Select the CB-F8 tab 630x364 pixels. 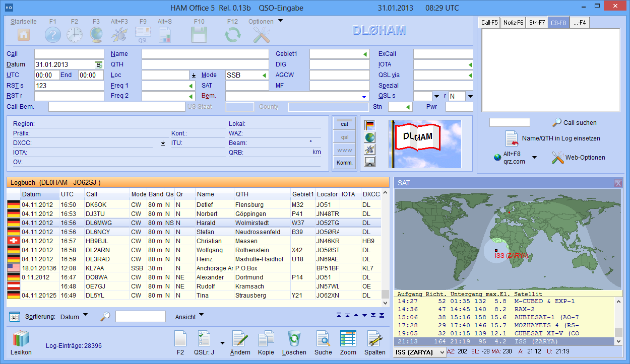(558, 23)
